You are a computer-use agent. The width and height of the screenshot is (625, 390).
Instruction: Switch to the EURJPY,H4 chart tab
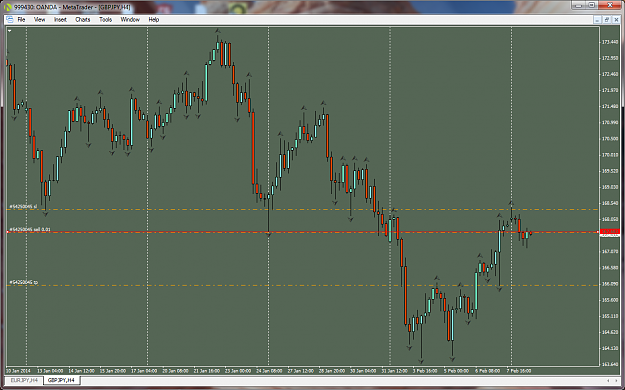coord(24,380)
